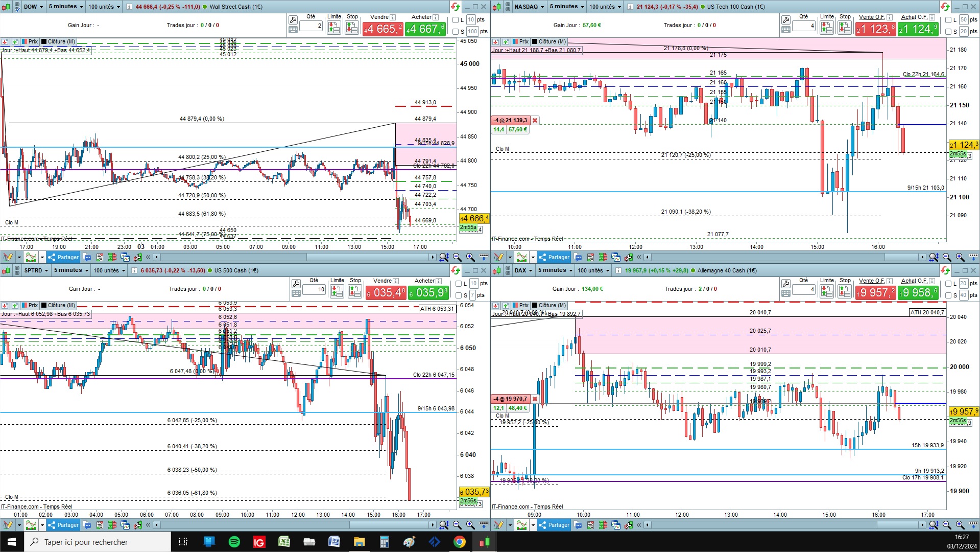Click Partager button under the DOW chart
The image size is (980, 552).
click(x=63, y=257)
